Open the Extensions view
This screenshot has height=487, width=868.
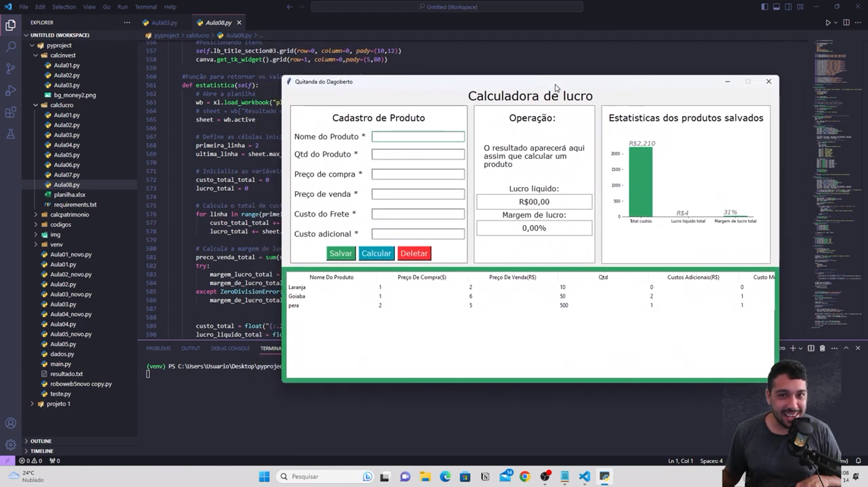pyautogui.click(x=11, y=112)
